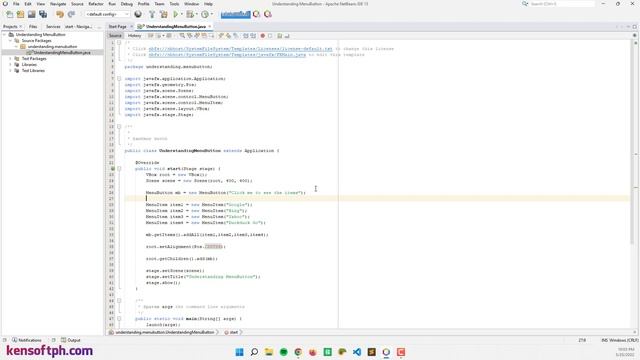This screenshot has width=640, height=360.
Task: Click the taskbar Search magnifier icon
Action: coord(254,352)
